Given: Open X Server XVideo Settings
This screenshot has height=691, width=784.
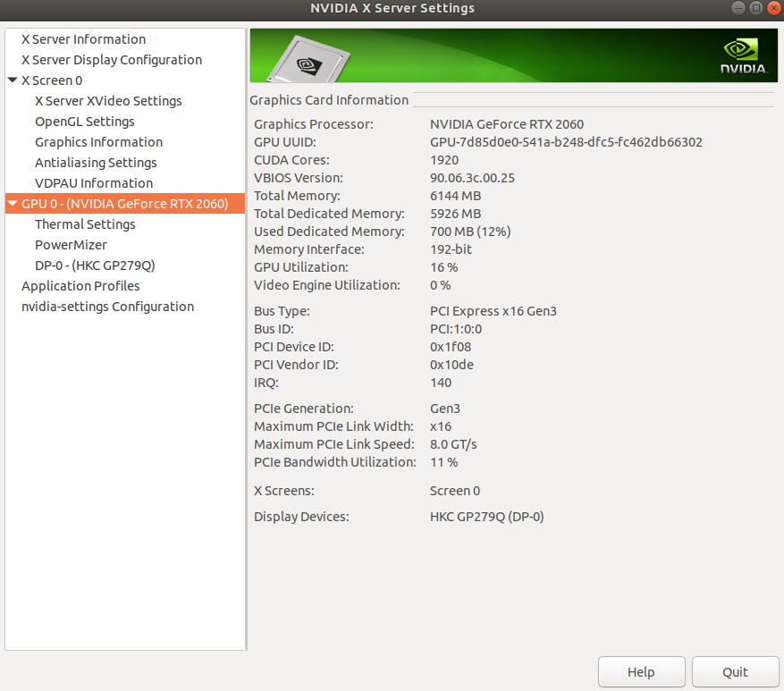Looking at the screenshot, I should pos(108,100).
